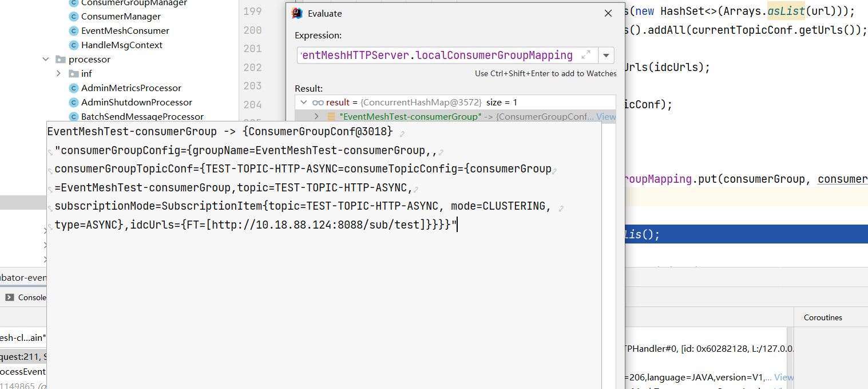The width and height of the screenshot is (868, 389).
Task: Click the "Expression:" label in Evaluate dialog
Action: click(x=318, y=36)
